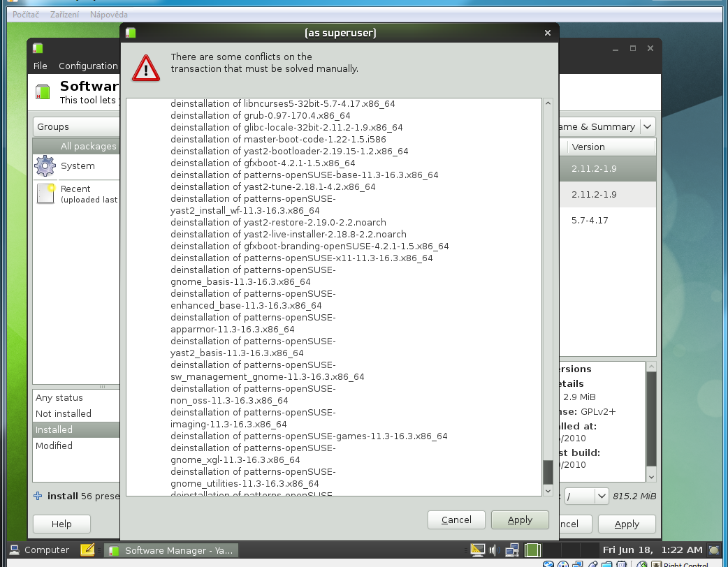Click the System gear icon in Groups

point(45,165)
